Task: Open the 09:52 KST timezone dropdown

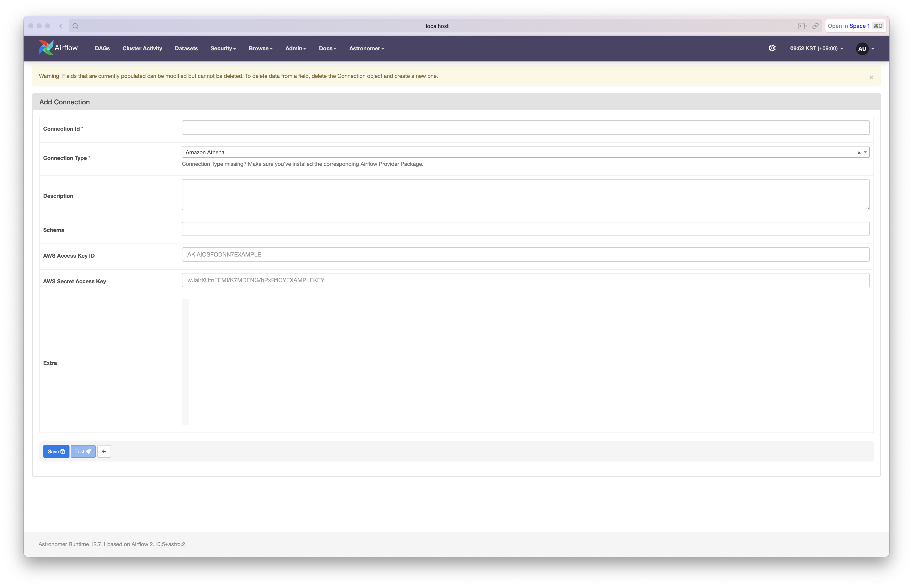Action: [x=817, y=48]
